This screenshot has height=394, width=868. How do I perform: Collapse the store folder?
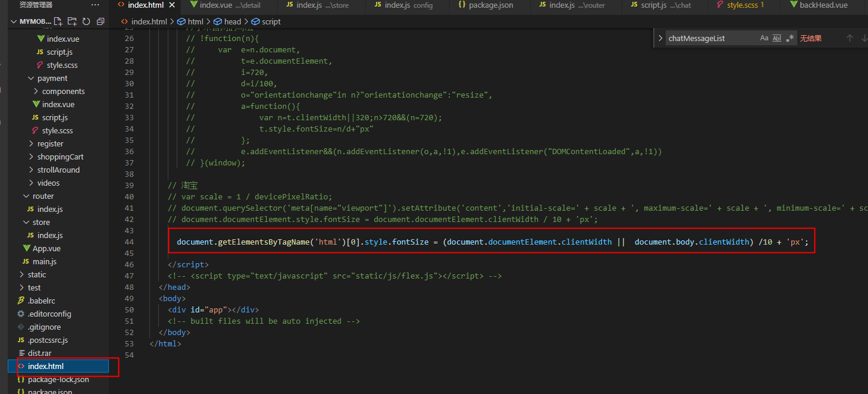(x=26, y=223)
